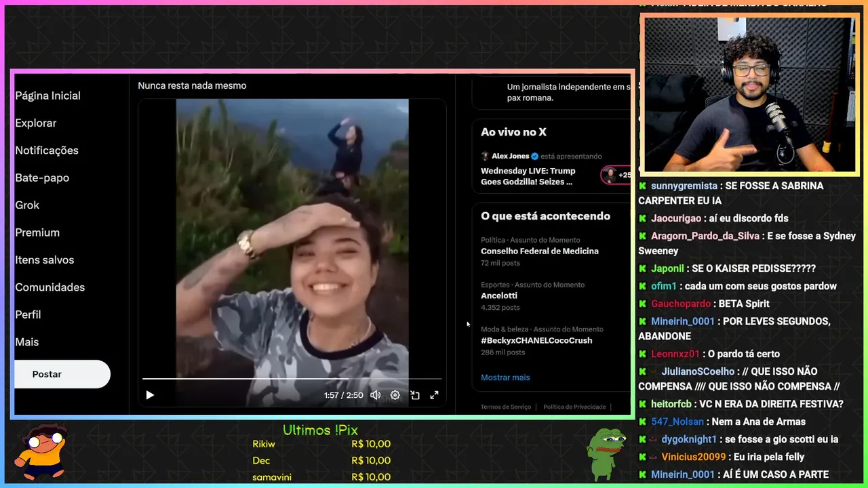This screenshot has width=868, height=488.
Task: Click Mostrar mais under trends
Action: (x=505, y=378)
